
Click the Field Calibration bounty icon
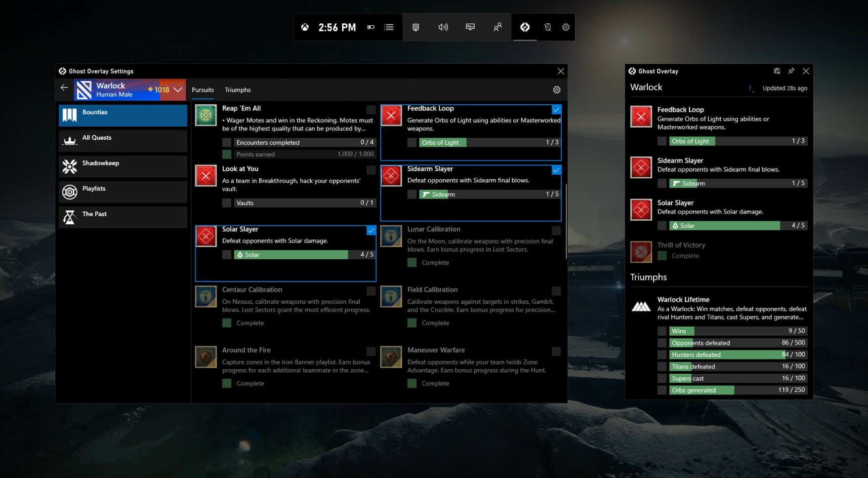point(391,296)
